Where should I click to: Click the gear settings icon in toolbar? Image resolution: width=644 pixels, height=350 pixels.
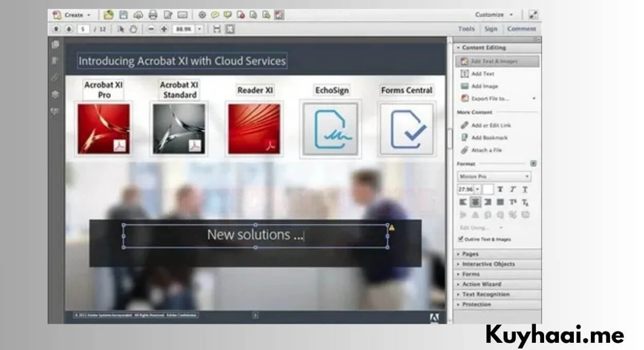pyautogui.click(x=202, y=15)
